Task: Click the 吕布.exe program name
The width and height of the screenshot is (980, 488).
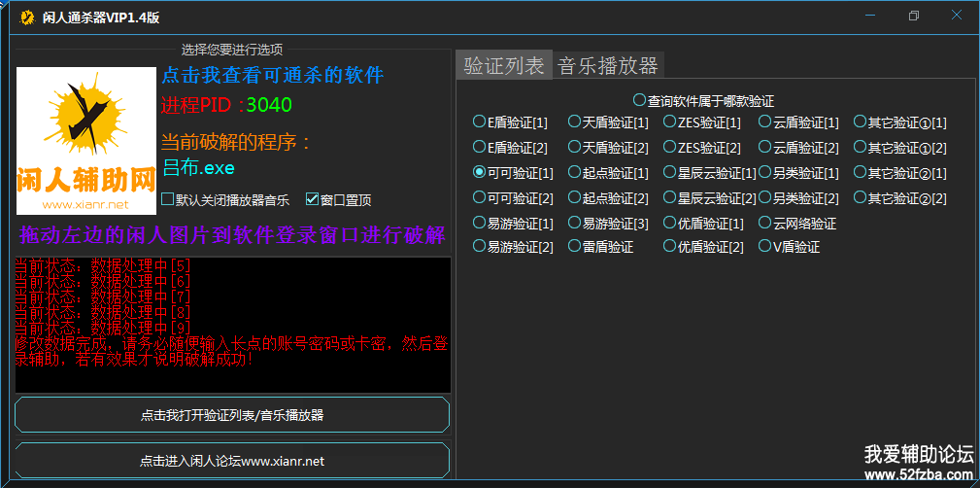Action: (198, 167)
